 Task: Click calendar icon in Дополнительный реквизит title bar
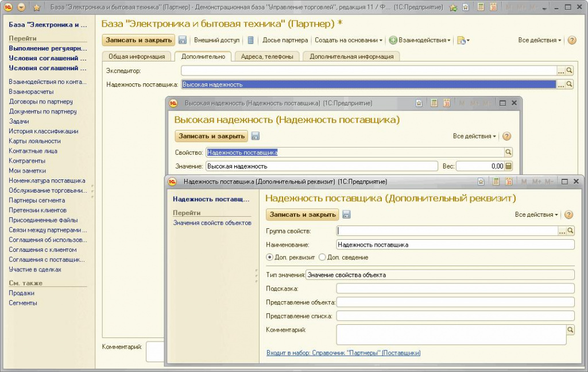[x=509, y=182]
